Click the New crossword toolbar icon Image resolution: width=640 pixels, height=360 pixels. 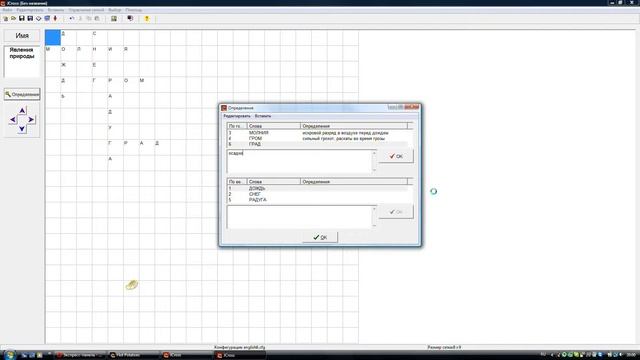pos(6,19)
